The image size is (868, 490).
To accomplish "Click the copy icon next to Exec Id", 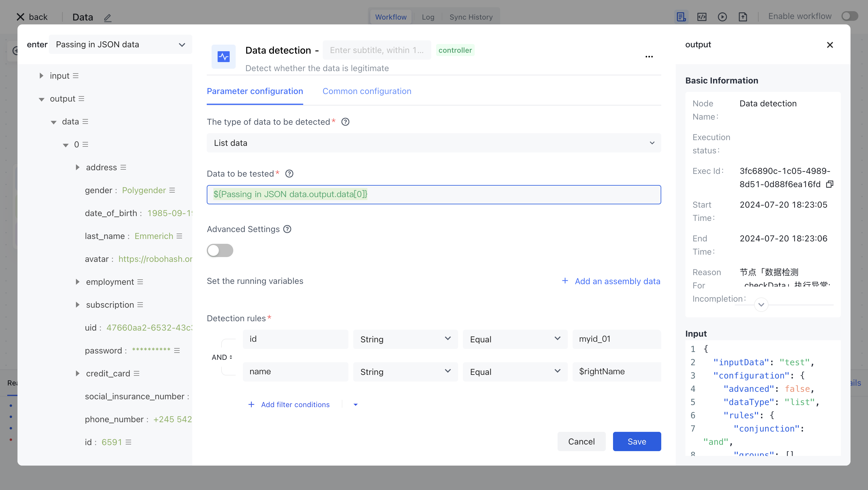I will click(830, 184).
